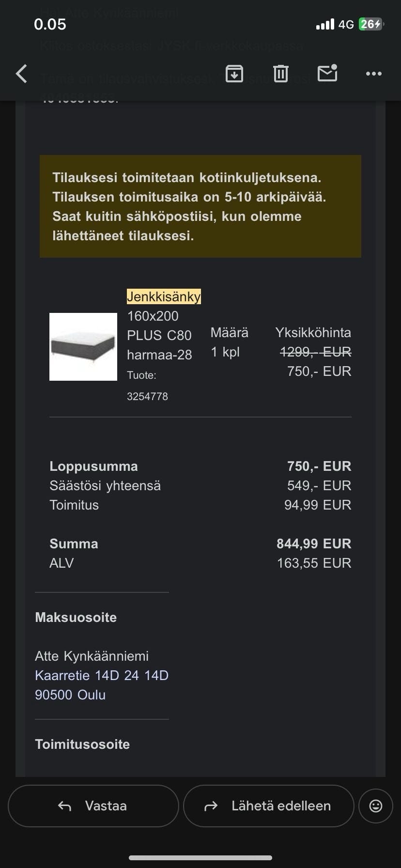This screenshot has width=401, height=868.
Task: Open the three-dot more options menu
Action: 374,74
